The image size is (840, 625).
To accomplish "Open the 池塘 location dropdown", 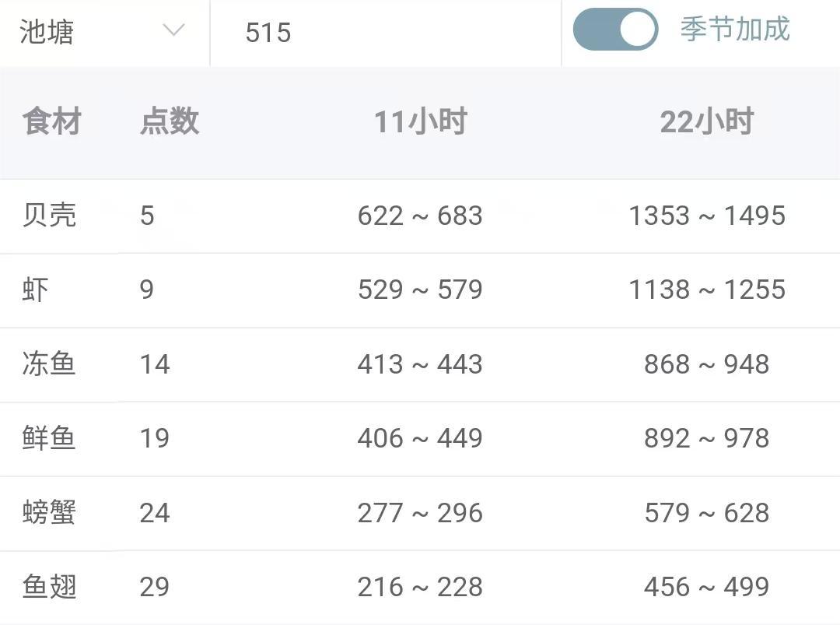I will click(x=101, y=32).
